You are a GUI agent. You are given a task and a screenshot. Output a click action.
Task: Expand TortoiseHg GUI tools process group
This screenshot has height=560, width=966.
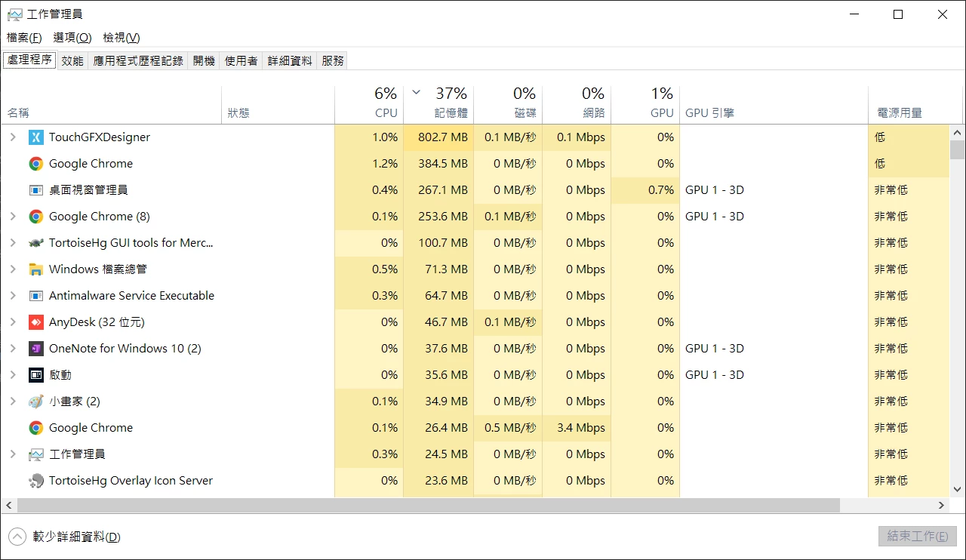pyautogui.click(x=12, y=243)
